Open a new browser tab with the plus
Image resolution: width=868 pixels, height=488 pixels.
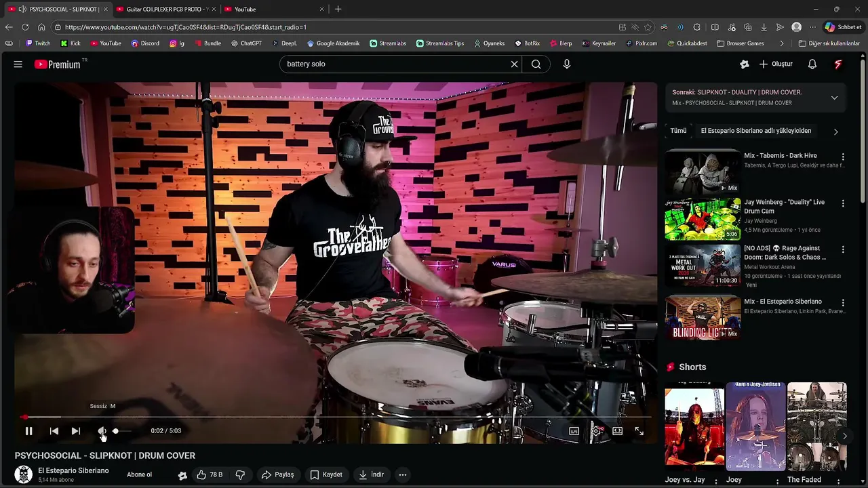[338, 9]
